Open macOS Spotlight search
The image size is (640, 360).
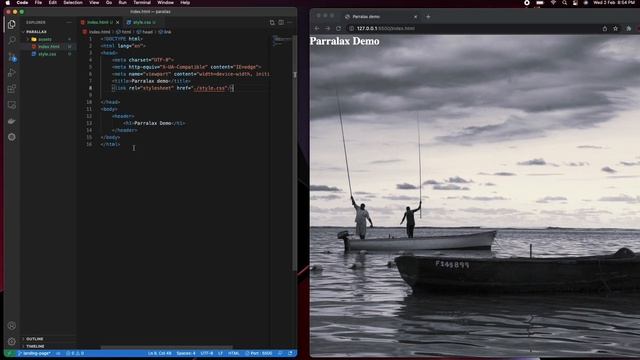click(564, 3)
